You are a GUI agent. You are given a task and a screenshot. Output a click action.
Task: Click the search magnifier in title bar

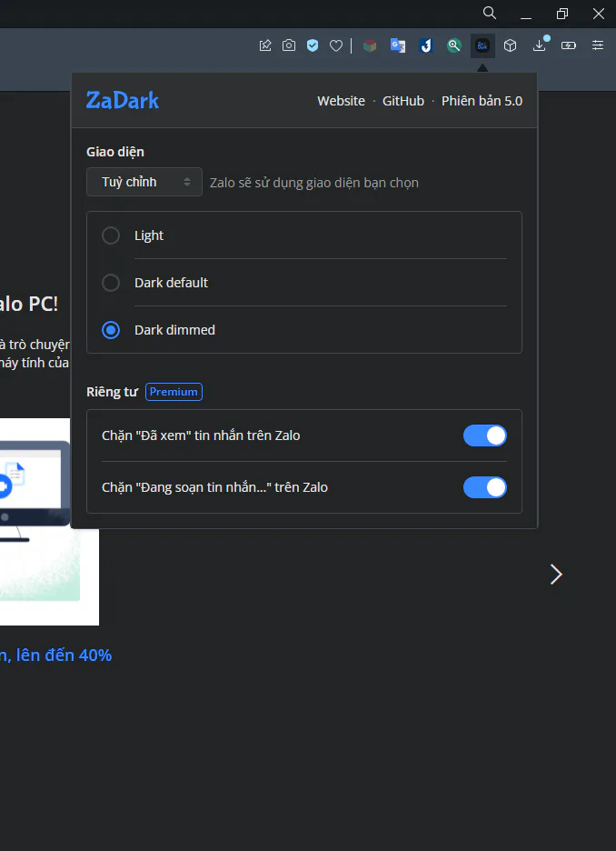coord(489,13)
